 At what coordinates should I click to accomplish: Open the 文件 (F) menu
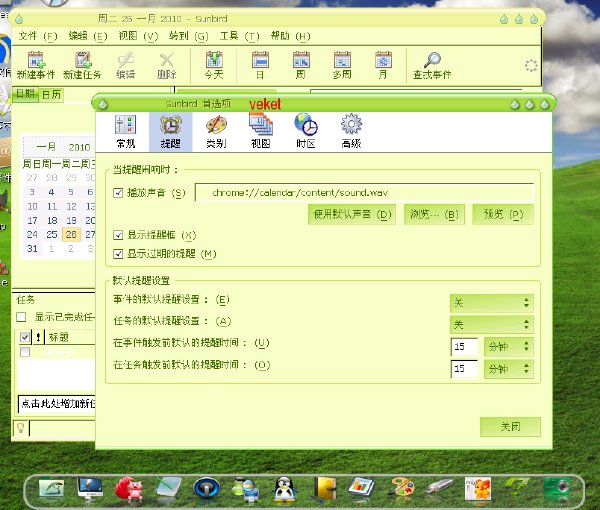[38, 36]
